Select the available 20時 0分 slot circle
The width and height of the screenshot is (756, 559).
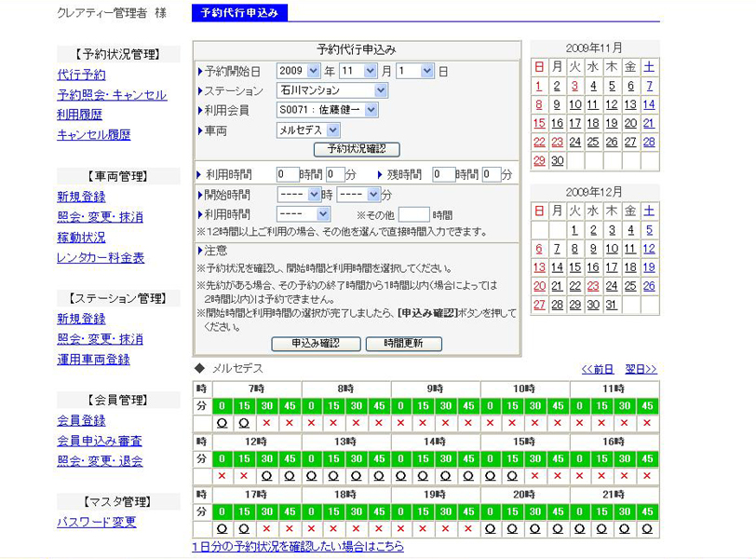(491, 529)
